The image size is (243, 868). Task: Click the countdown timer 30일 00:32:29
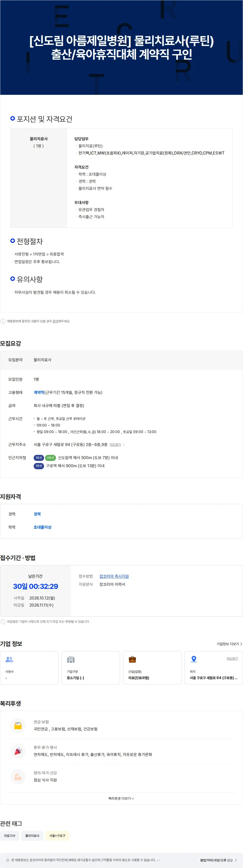coord(35,586)
